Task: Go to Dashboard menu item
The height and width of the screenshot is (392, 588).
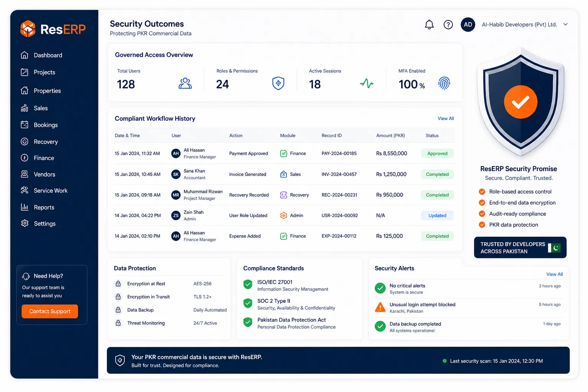Action: click(x=48, y=55)
